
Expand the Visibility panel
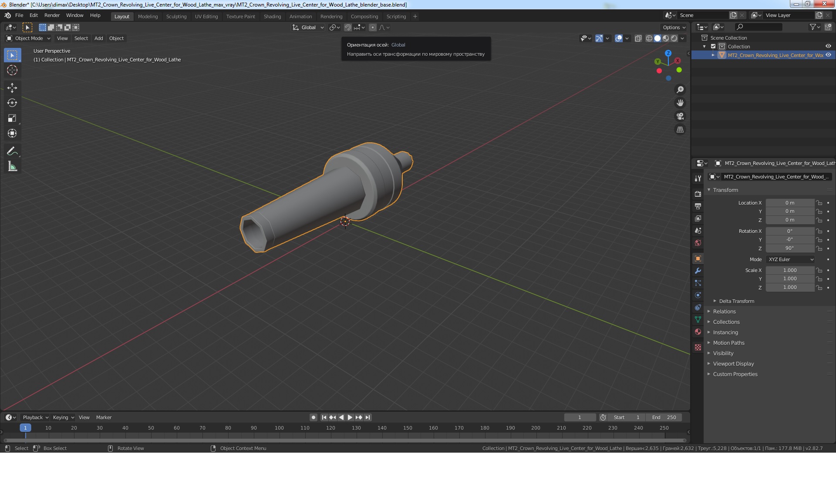[x=723, y=353]
